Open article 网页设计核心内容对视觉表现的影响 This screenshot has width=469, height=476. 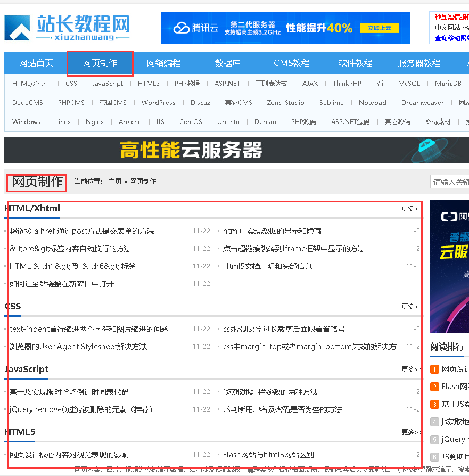point(69,455)
